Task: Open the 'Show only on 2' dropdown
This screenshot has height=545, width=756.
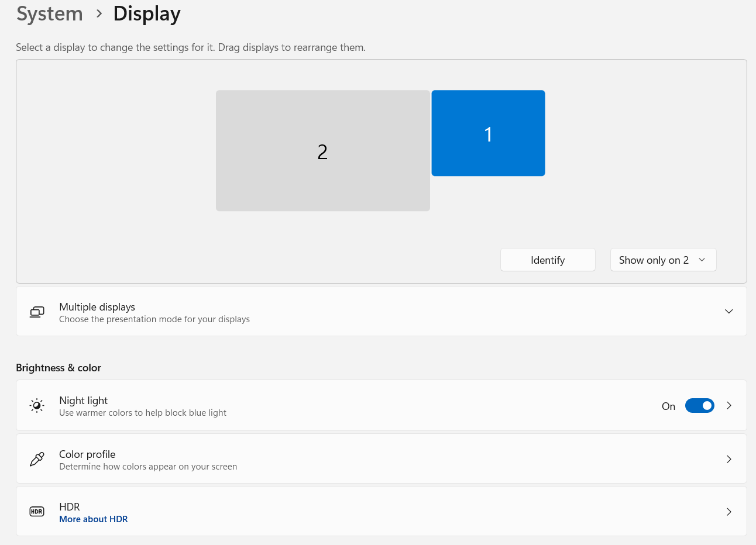Action: [663, 260]
